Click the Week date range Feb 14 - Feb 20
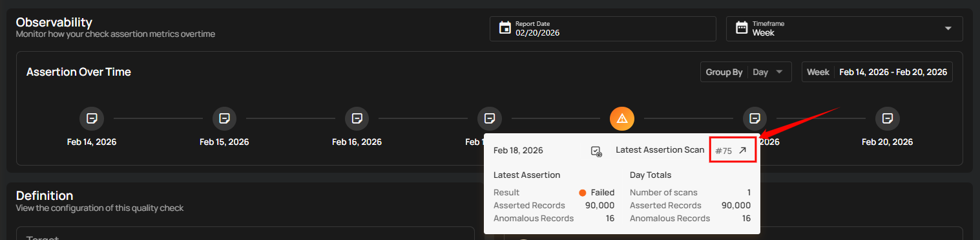Screen dimensions: 980x240 click(x=877, y=72)
